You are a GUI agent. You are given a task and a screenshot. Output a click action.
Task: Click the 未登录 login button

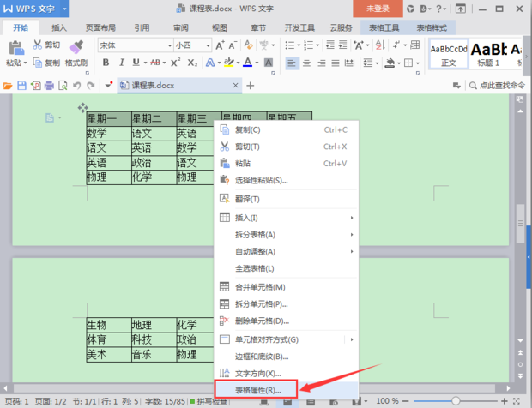coord(378,9)
